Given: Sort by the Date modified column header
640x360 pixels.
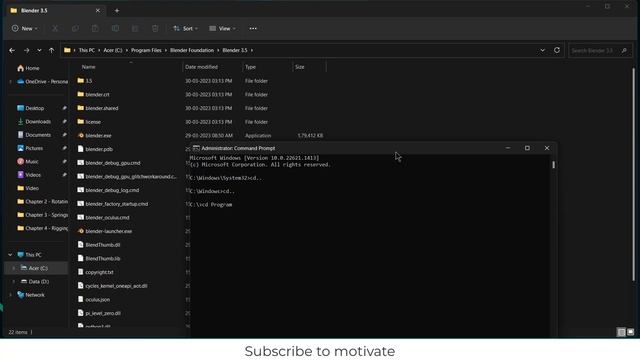Looking at the screenshot, I should (x=201, y=67).
